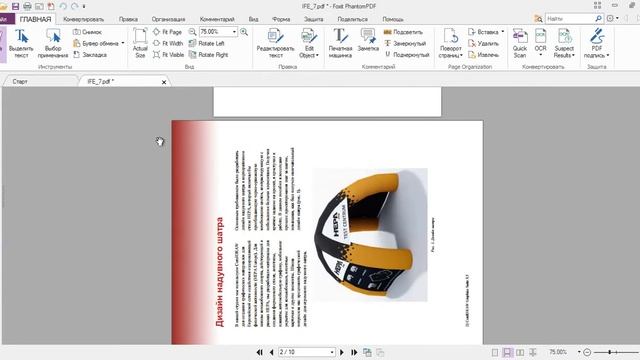This screenshot has width=640, height=360.
Task: Expand the Буфер обмена dropdown
Action: pos(123,43)
